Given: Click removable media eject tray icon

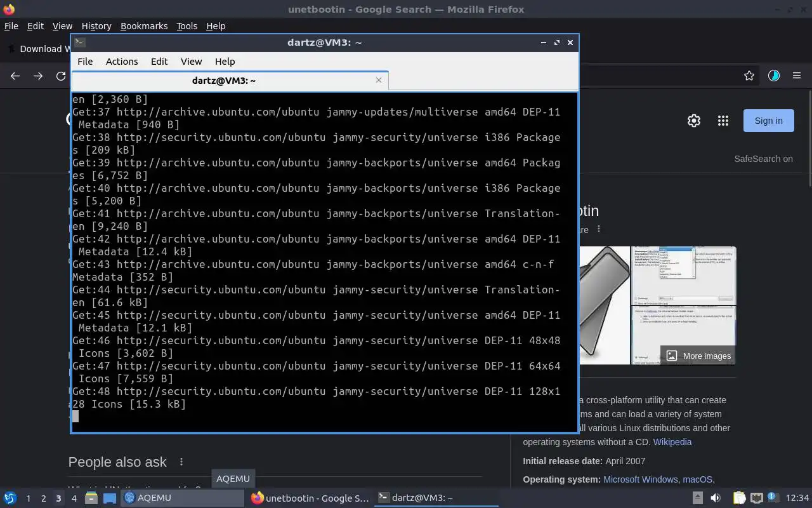Looking at the screenshot, I should [x=697, y=498].
